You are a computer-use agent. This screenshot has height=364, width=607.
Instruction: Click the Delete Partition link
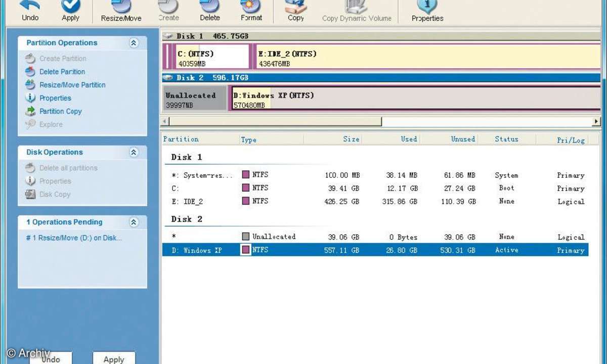tap(62, 72)
